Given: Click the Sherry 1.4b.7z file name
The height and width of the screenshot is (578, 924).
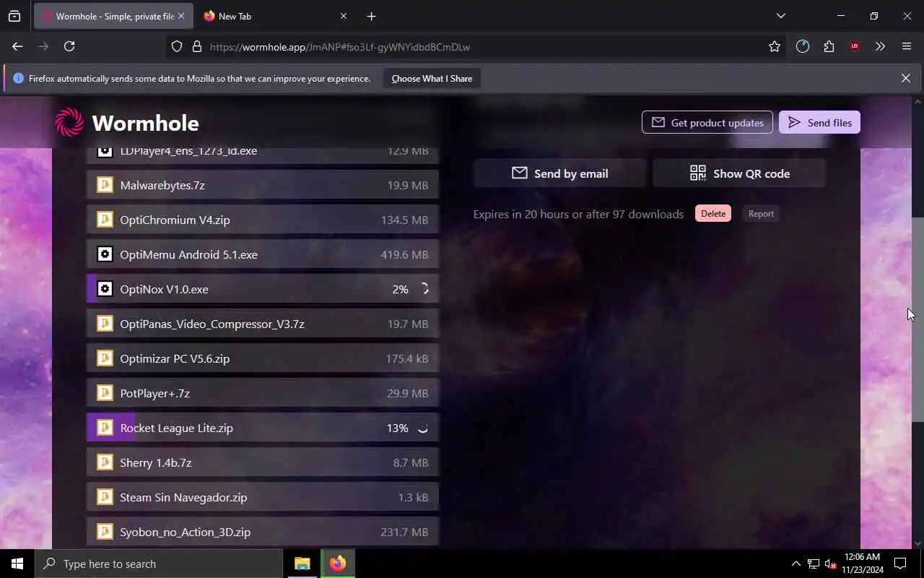Looking at the screenshot, I should coord(156,462).
